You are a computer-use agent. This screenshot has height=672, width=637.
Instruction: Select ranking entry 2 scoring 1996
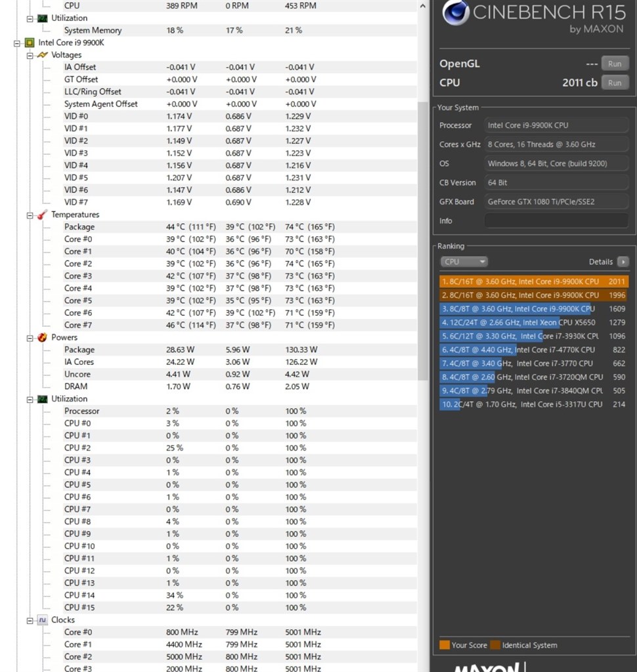point(534,295)
